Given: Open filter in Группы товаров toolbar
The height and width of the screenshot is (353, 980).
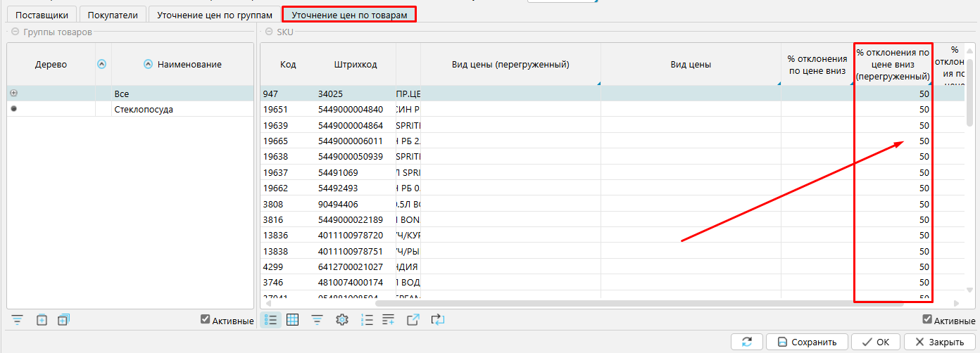Looking at the screenshot, I should (x=18, y=320).
